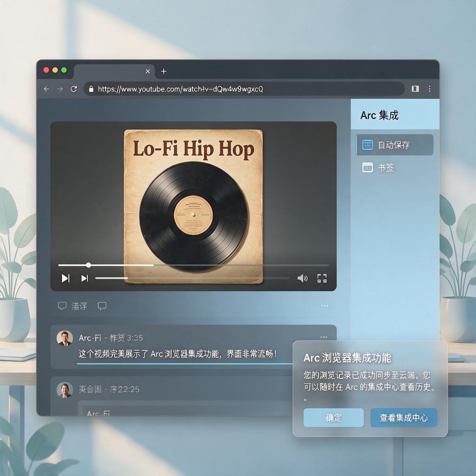Viewport: 476px width, 476px height.
Task: Click the red close window button
Action: pos(46,70)
